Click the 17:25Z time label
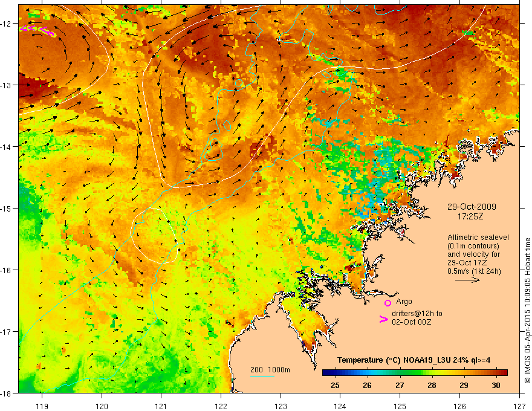The image size is (532, 411). pos(470,216)
